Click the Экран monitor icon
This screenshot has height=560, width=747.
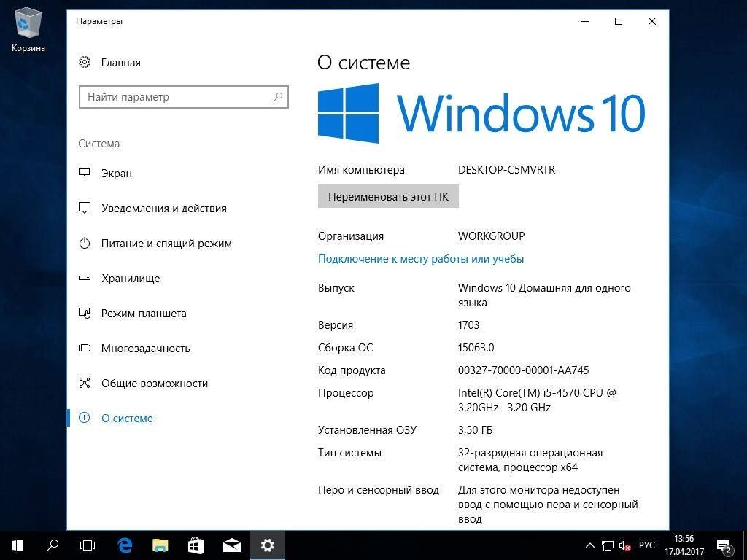click(85, 173)
